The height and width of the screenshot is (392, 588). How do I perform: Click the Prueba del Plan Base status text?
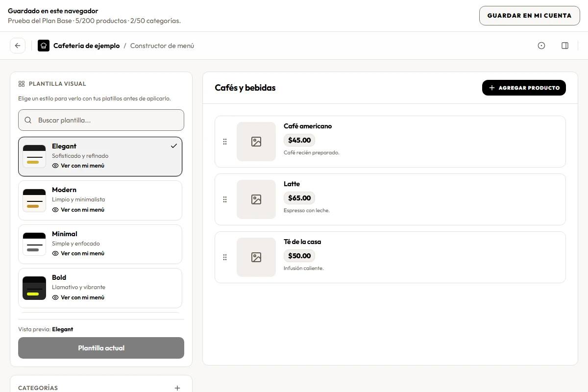click(x=94, y=21)
